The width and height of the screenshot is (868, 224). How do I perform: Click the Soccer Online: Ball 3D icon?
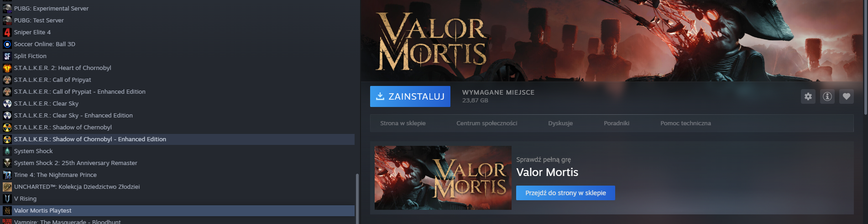tap(7, 44)
